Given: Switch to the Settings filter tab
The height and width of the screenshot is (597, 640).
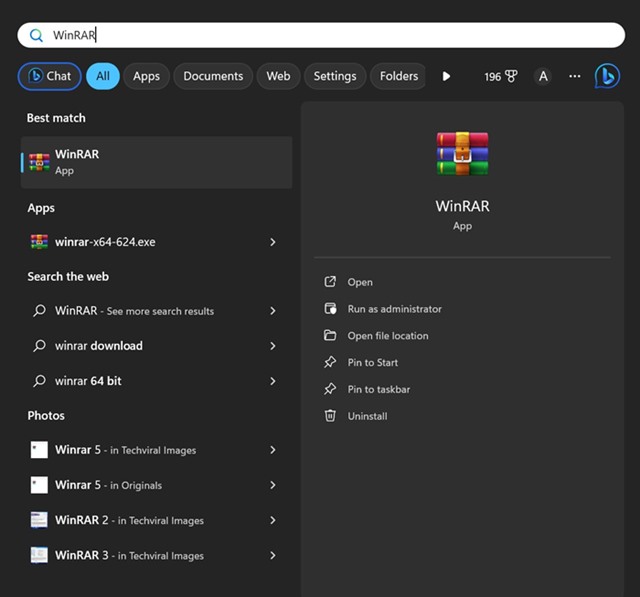Looking at the screenshot, I should pyautogui.click(x=335, y=76).
